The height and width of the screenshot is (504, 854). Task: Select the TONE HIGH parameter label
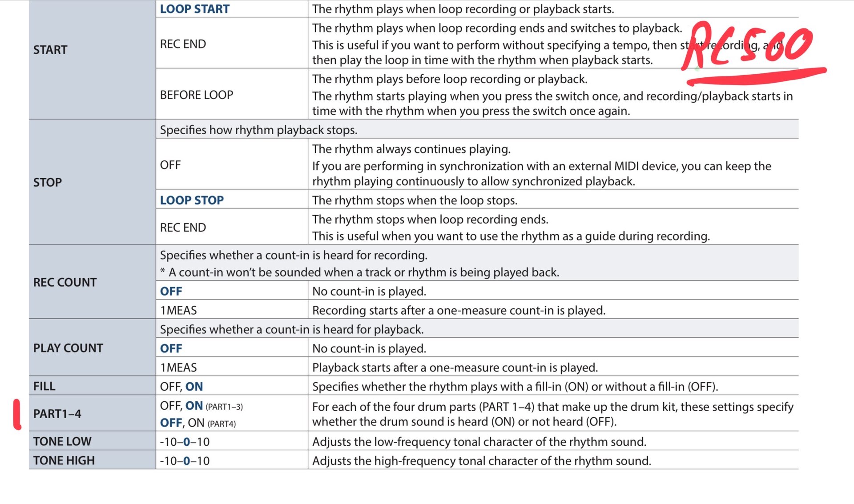[64, 460]
